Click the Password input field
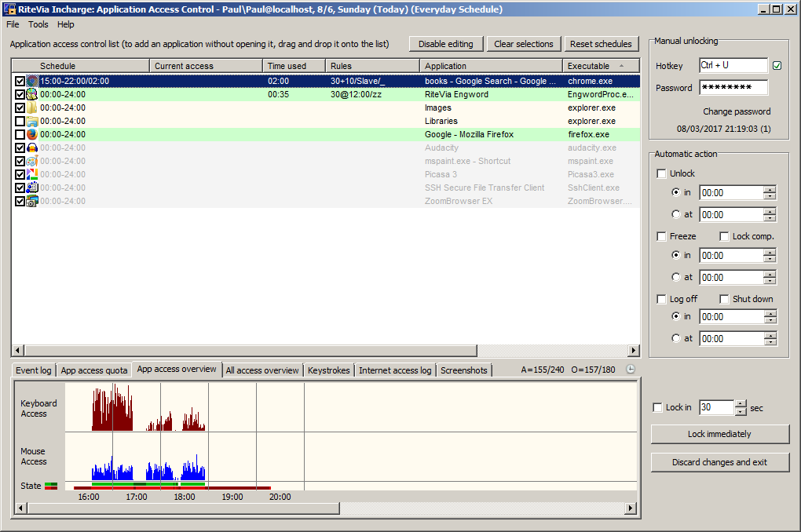Image resolution: width=801 pixels, height=532 pixels. point(733,88)
